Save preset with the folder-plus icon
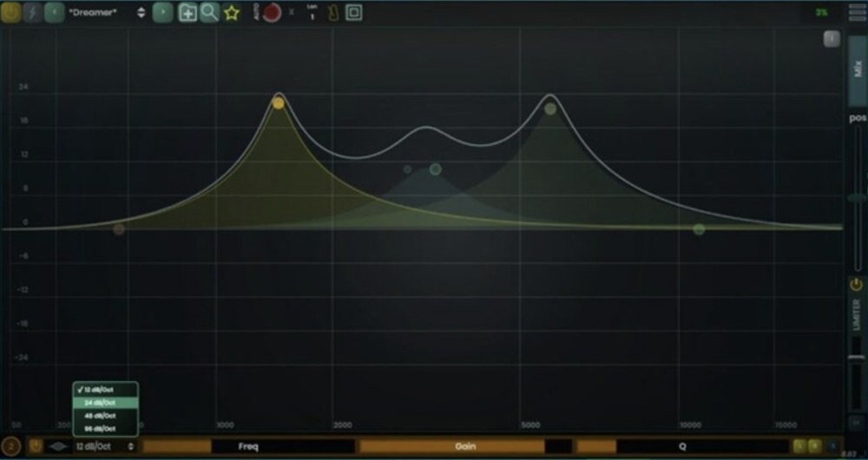868x460 pixels. pos(187,12)
